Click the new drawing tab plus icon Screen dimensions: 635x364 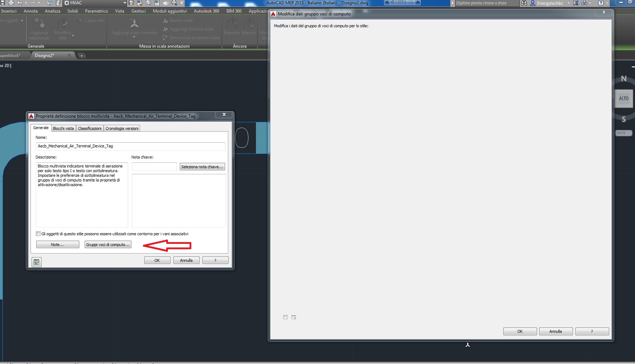[x=81, y=56]
